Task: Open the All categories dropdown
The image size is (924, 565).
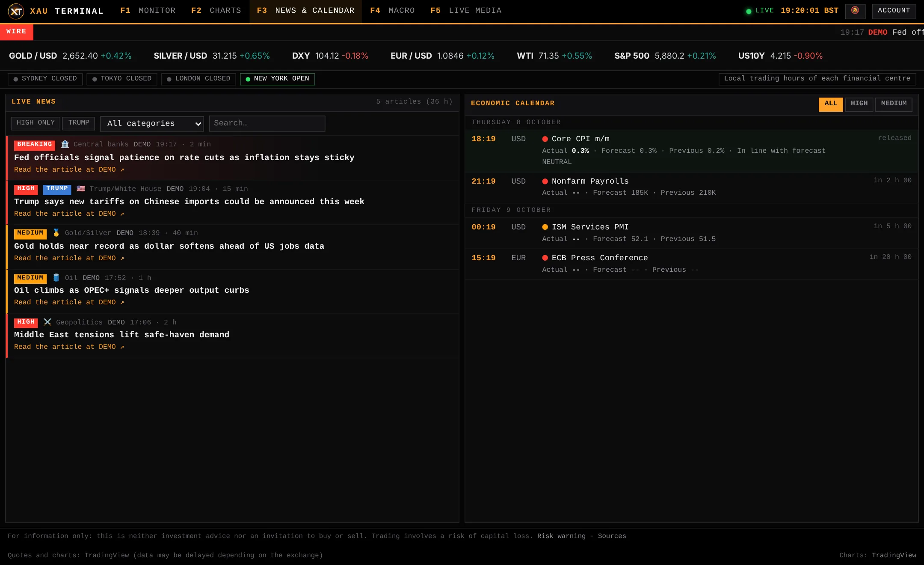Action: tap(152, 124)
